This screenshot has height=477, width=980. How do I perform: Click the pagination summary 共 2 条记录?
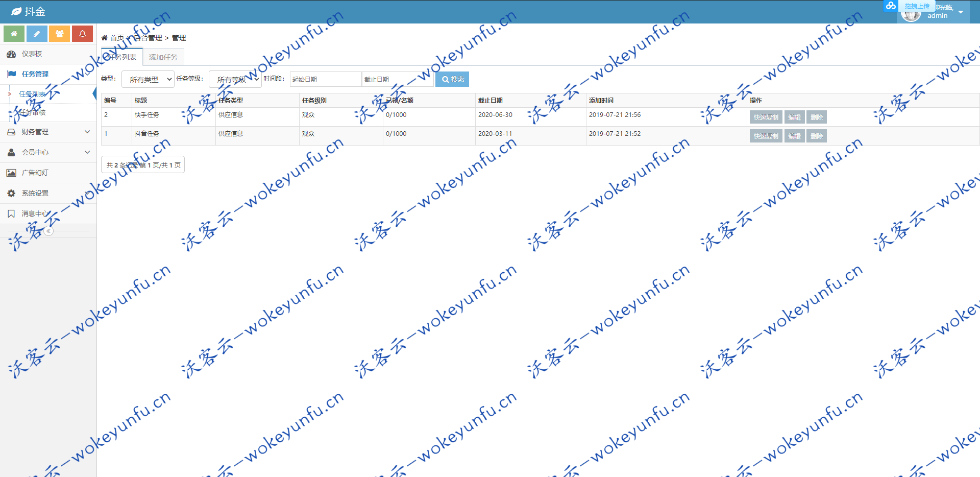pos(143,165)
